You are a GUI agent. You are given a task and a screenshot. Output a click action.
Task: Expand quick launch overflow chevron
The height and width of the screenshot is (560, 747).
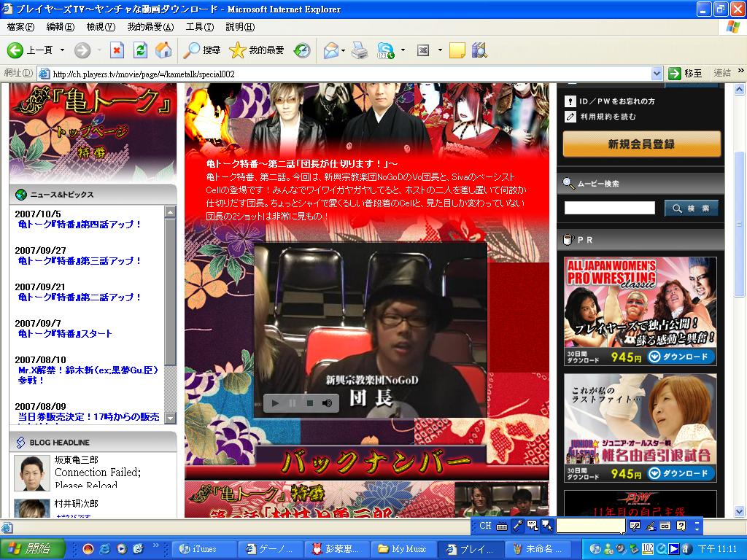(155, 545)
